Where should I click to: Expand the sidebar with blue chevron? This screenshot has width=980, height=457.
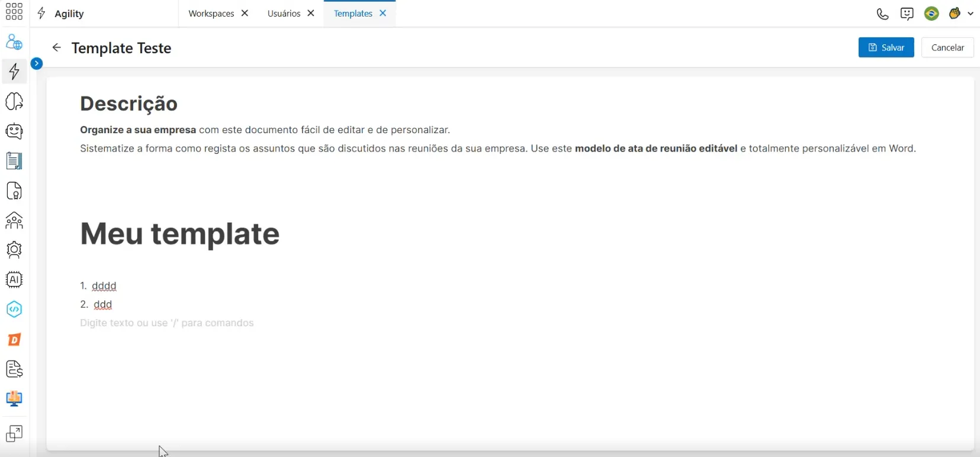point(37,63)
